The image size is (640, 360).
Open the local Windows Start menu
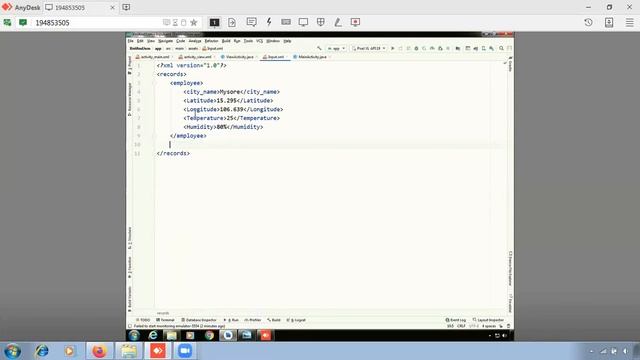12,351
